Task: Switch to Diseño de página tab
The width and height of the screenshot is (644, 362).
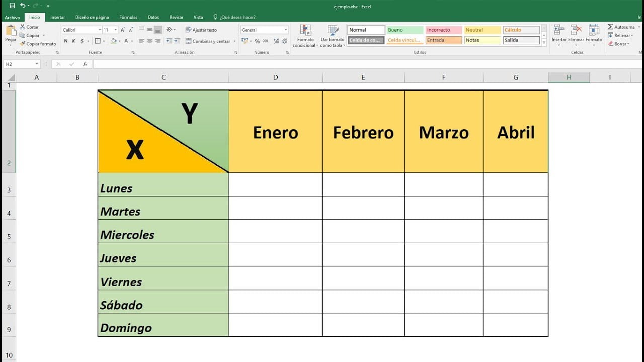Action: pos(92,17)
